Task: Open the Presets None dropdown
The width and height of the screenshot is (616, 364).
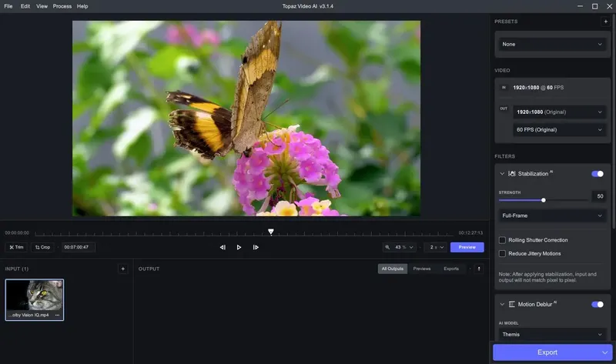Action: click(x=552, y=45)
